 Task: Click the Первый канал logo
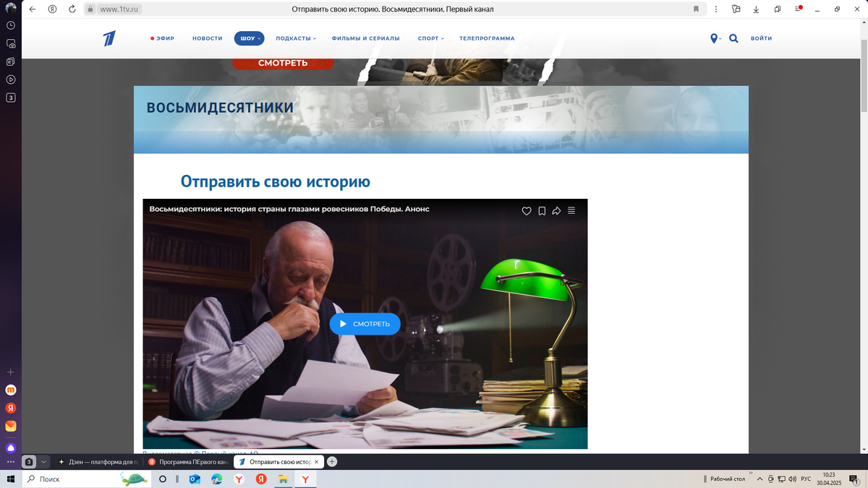pyautogui.click(x=109, y=38)
